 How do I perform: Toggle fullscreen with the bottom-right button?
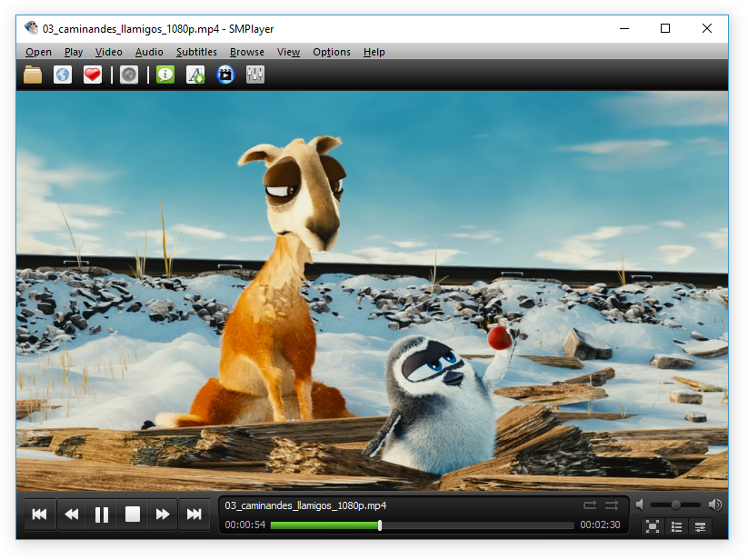click(x=652, y=526)
